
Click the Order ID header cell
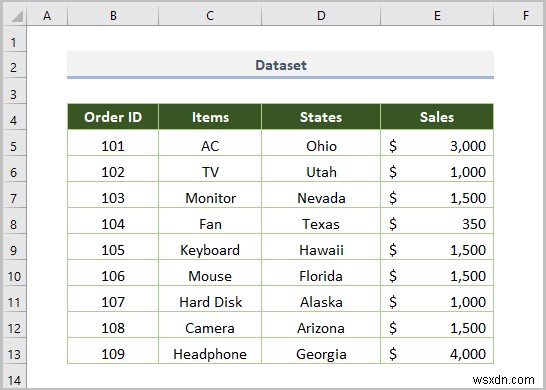[x=113, y=117]
